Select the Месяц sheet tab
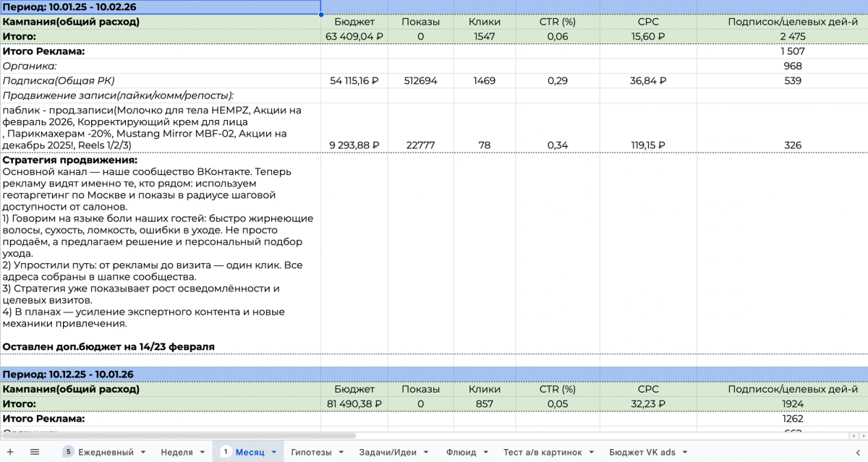 coord(250,452)
